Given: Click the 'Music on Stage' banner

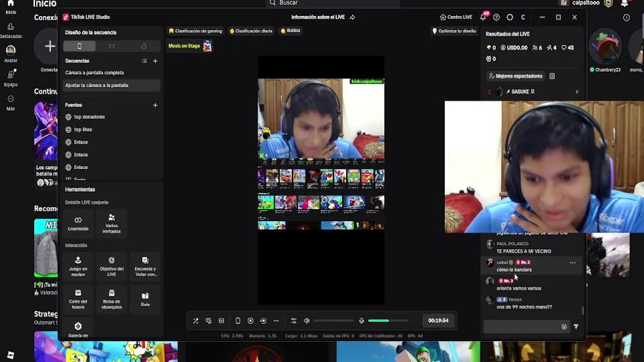Looking at the screenshot, I should click(190, 46).
